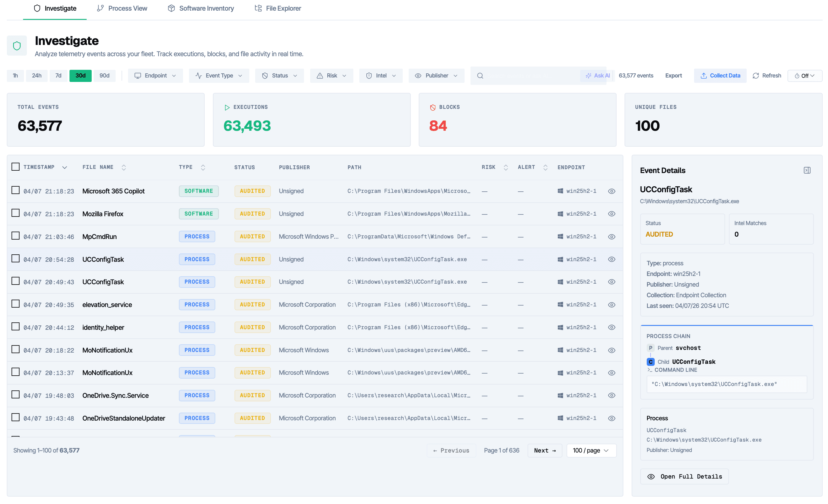The width and height of the screenshot is (828, 504).
Task: Collapse the Event Details panel icon
Action: [x=807, y=170]
